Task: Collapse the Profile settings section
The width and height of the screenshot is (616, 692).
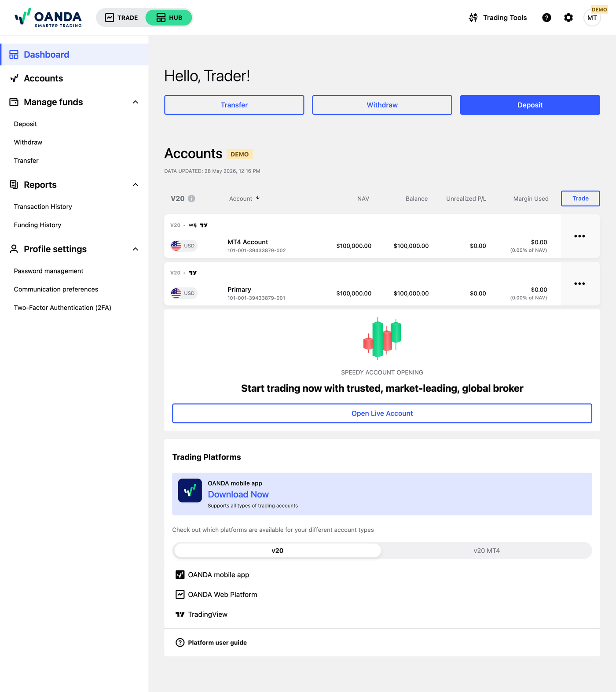Action: pos(136,249)
